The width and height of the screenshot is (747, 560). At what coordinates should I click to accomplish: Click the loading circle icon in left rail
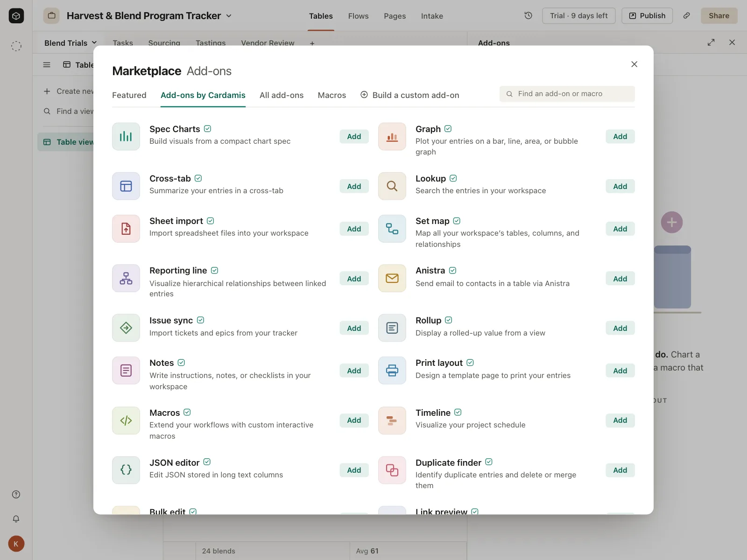[x=16, y=46]
